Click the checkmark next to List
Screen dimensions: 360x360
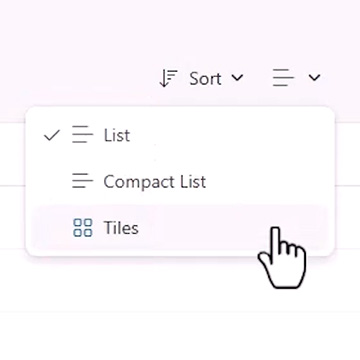pyautogui.click(x=52, y=135)
